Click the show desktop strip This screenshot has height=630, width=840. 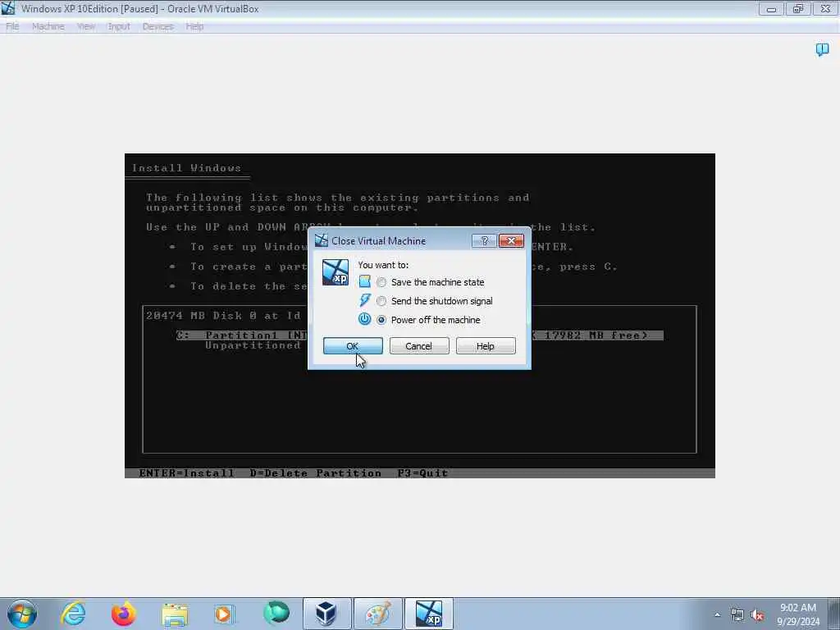(834, 614)
